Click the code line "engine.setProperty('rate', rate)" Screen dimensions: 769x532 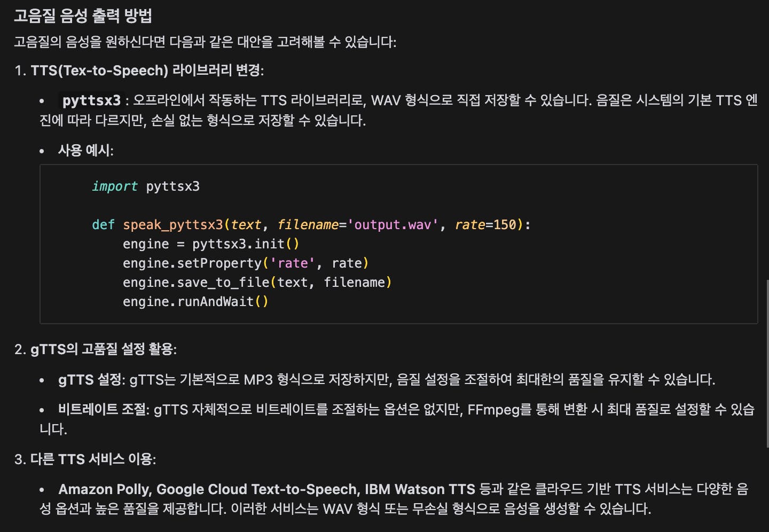(x=246, y=263)
